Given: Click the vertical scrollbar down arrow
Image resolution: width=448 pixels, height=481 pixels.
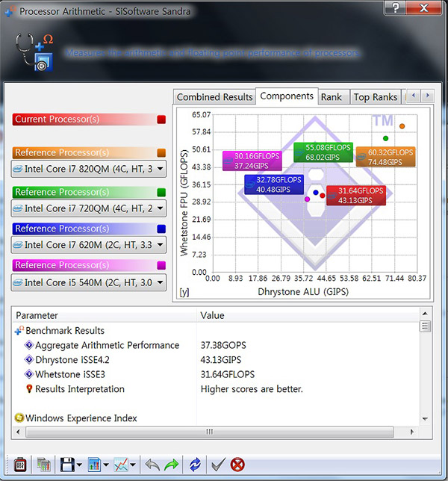Looking at the screenshot, I should point(425,419).
